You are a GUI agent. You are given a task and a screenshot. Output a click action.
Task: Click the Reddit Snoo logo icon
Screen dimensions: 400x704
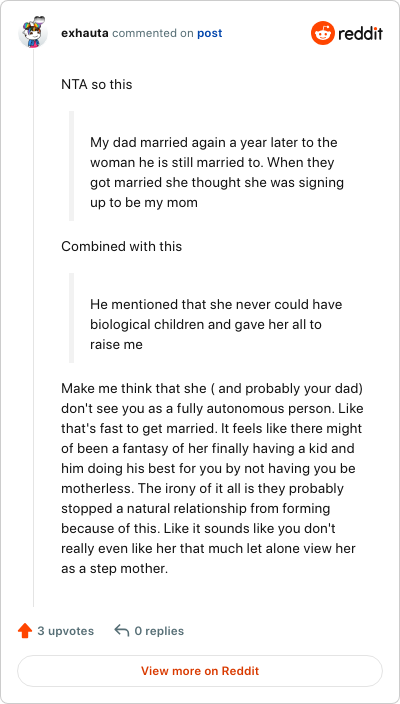[x=323, y=33]
